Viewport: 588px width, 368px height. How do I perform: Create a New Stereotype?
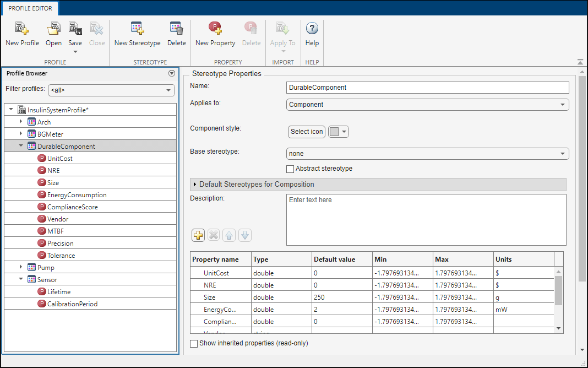[137, 33]
